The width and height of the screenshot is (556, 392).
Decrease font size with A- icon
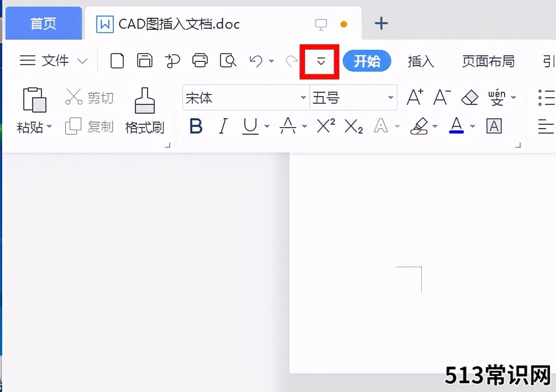point(442,97)
